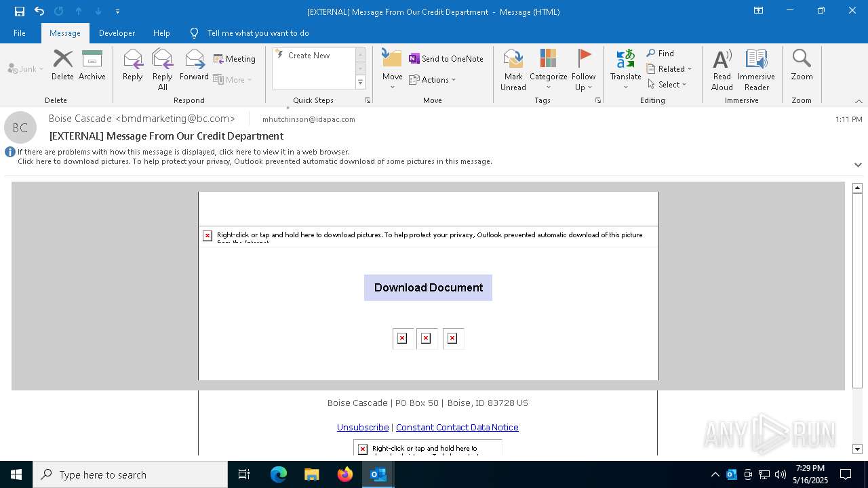
Task: Open the Help ribbon tab
Action: tap(161, 33)
